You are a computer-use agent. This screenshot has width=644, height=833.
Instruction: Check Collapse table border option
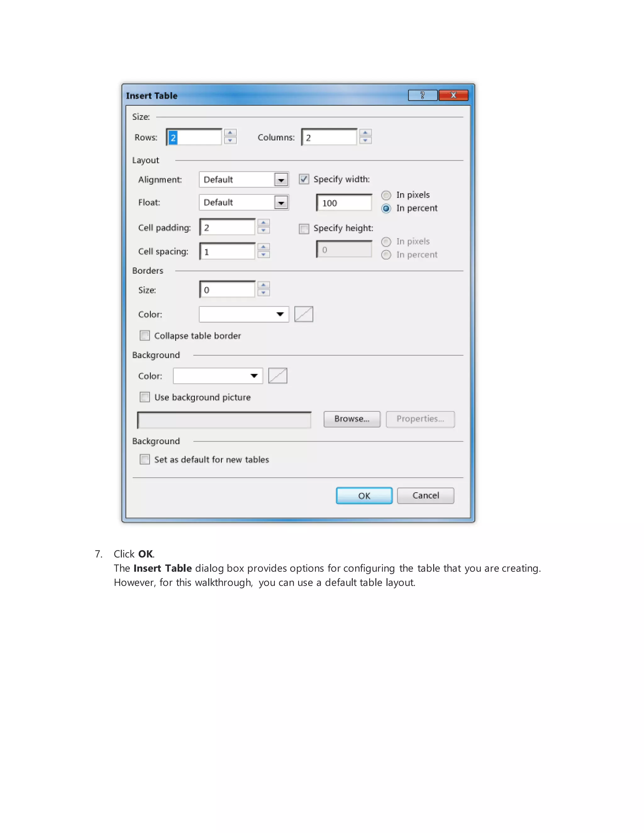tap(145, 336)
